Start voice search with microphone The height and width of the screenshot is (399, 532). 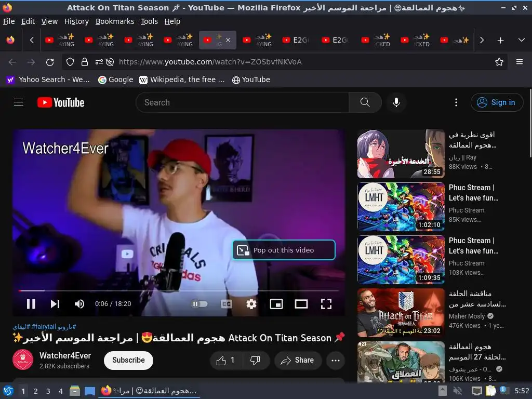click(396, 102)
